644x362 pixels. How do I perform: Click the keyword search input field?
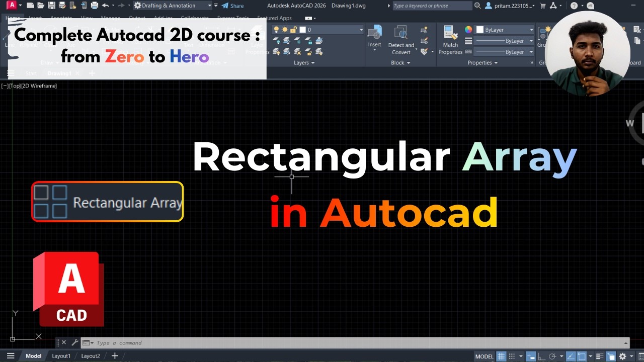tap(432, 6)
